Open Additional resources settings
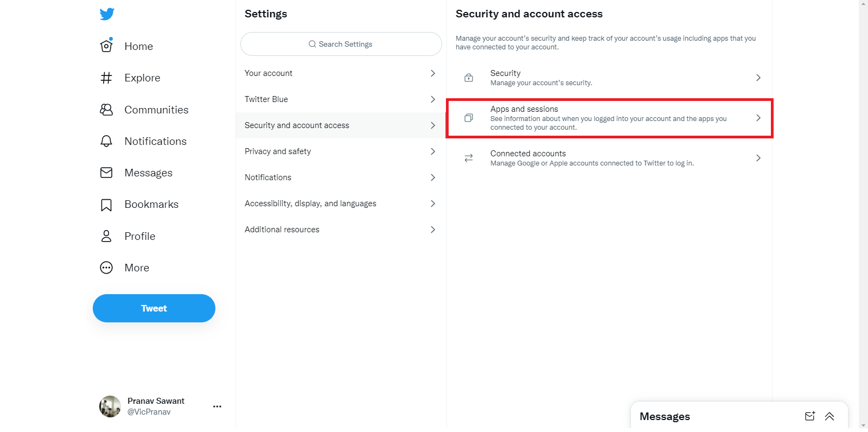The height and width of the screenshot is (432, 868). [x=341, y=230]
